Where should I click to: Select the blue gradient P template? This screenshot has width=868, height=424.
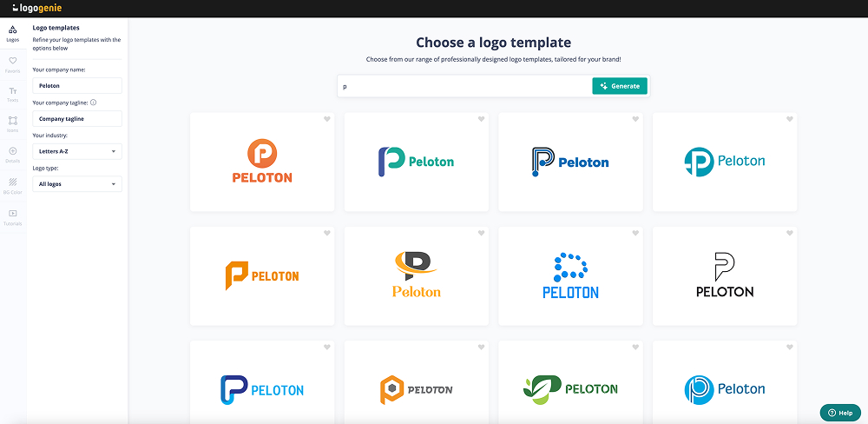tap(262, 382)
